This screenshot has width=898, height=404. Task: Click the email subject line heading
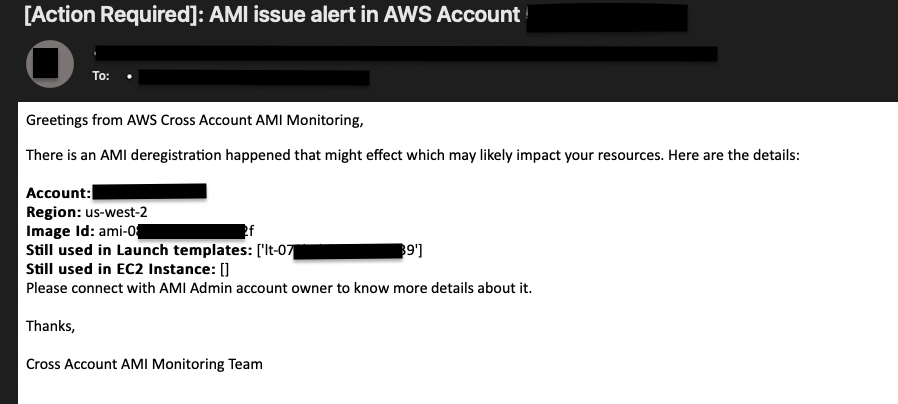(355, 15)
